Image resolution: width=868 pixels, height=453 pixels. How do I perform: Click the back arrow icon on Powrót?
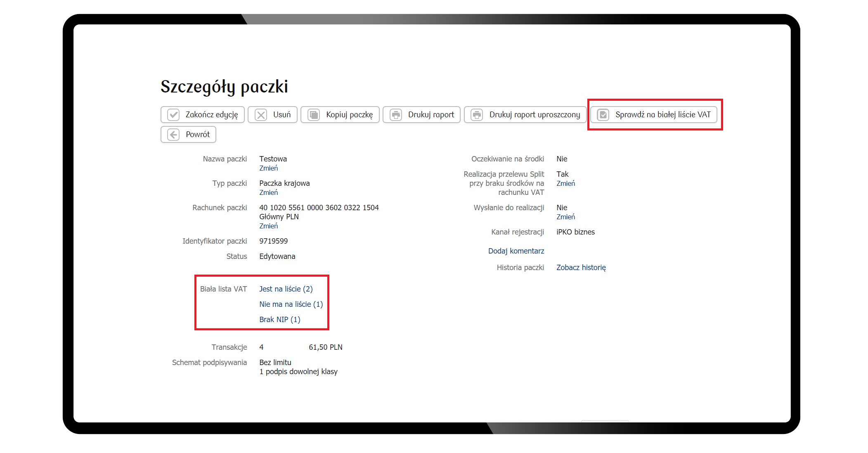click(173, 135)
